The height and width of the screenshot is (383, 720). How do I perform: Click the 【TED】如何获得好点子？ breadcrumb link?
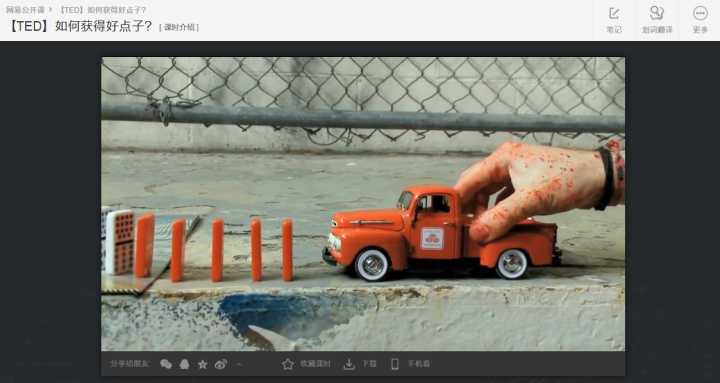(x=102, y=10)
